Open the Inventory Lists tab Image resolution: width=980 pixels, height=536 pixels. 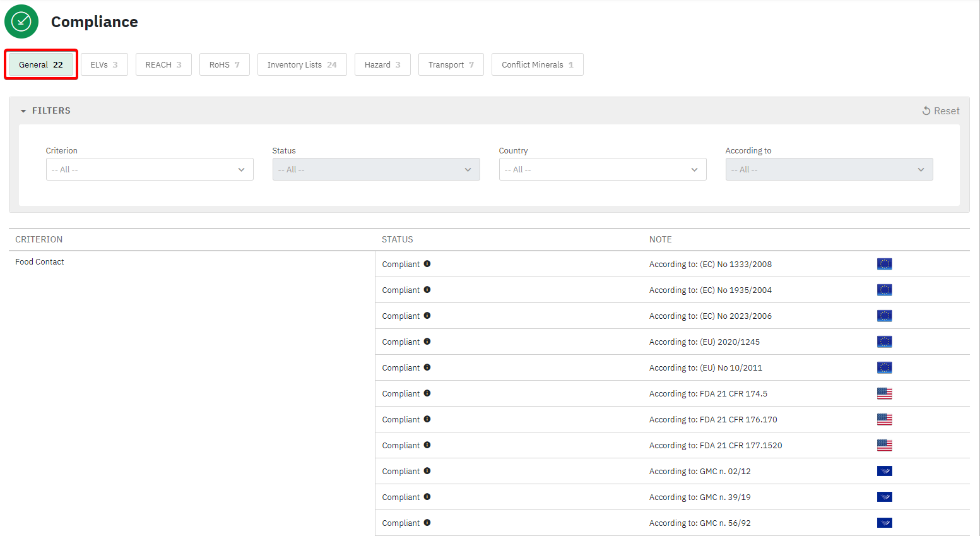pos(302,64)
